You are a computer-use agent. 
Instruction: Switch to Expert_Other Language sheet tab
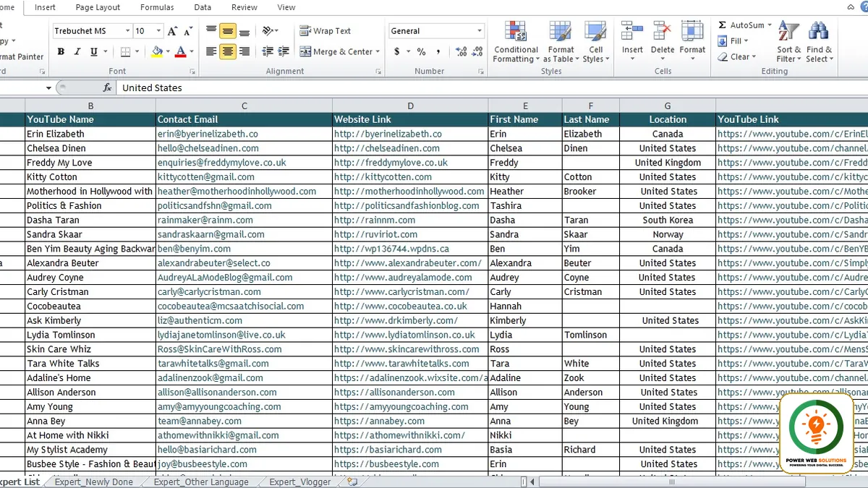click(x=201, y=481)
